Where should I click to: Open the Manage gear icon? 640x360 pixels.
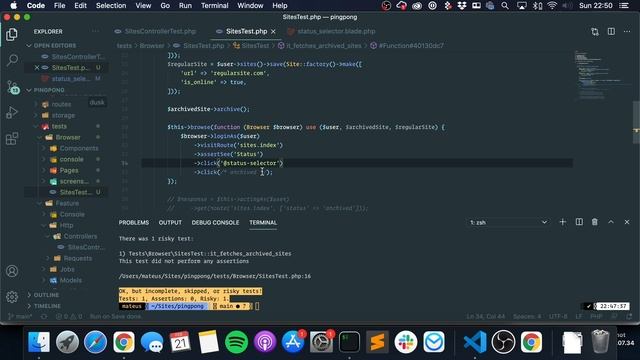(12, 297)
